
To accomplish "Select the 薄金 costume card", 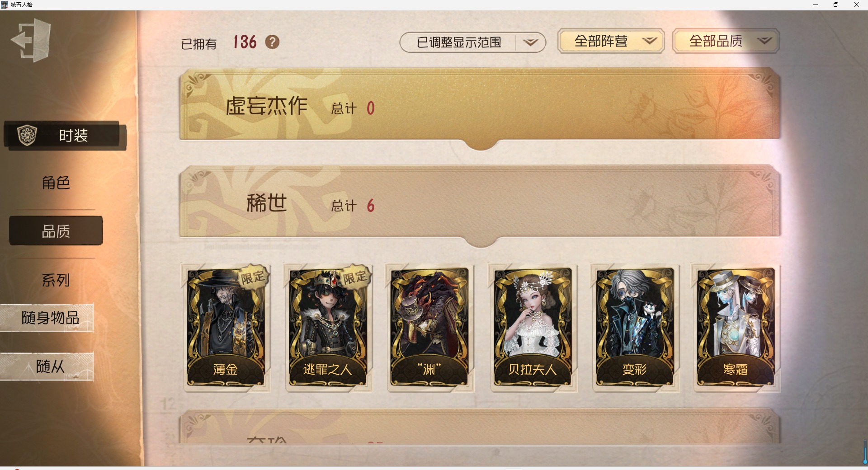I will click(x=226, y=328).
